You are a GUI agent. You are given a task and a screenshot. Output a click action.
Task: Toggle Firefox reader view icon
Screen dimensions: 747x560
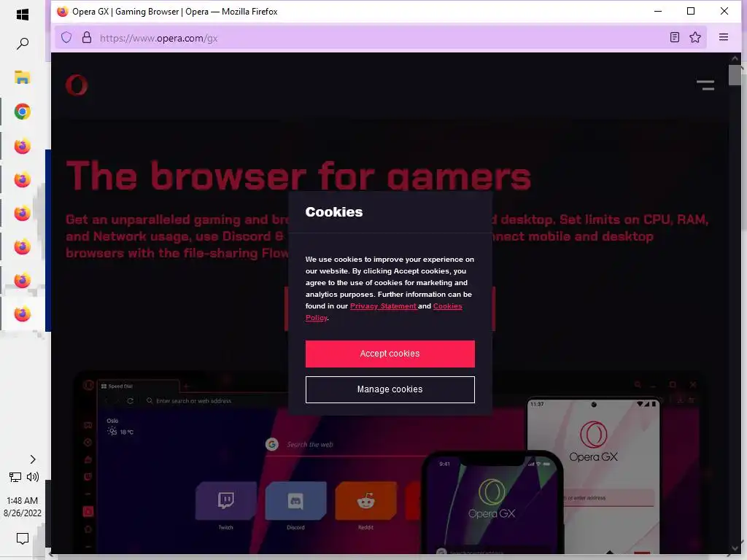[x=675, y=37]
